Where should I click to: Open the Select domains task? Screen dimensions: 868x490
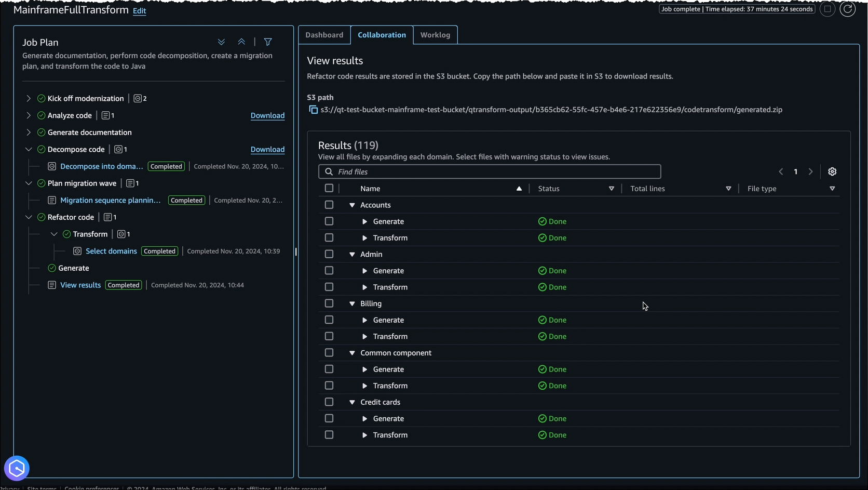click(x=111, y=251)
